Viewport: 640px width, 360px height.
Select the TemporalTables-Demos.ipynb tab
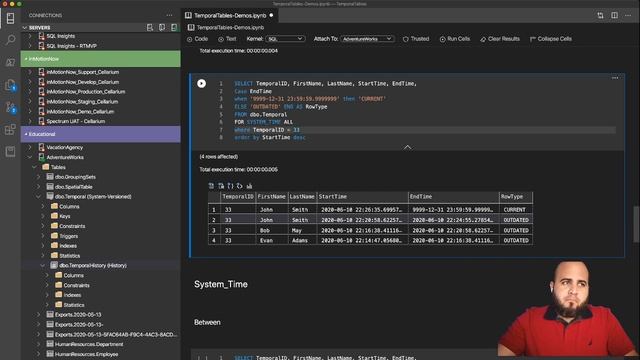tap(230, 16)
